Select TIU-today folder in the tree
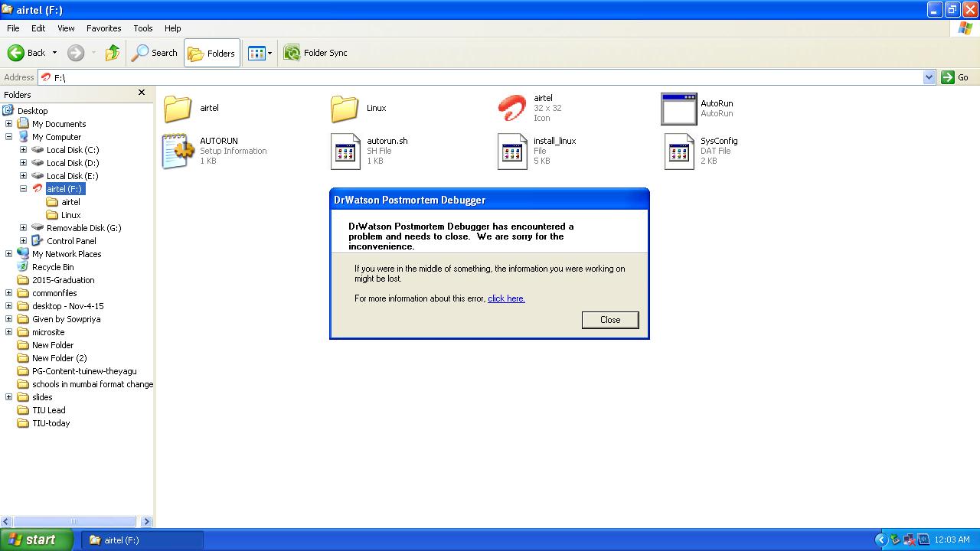Image resolution: width=980 pixels, height=551 pixels. 51,423
